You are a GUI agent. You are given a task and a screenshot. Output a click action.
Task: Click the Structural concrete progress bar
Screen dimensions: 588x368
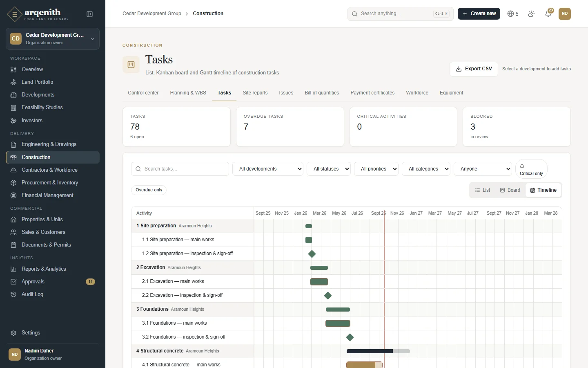point(378,351)
